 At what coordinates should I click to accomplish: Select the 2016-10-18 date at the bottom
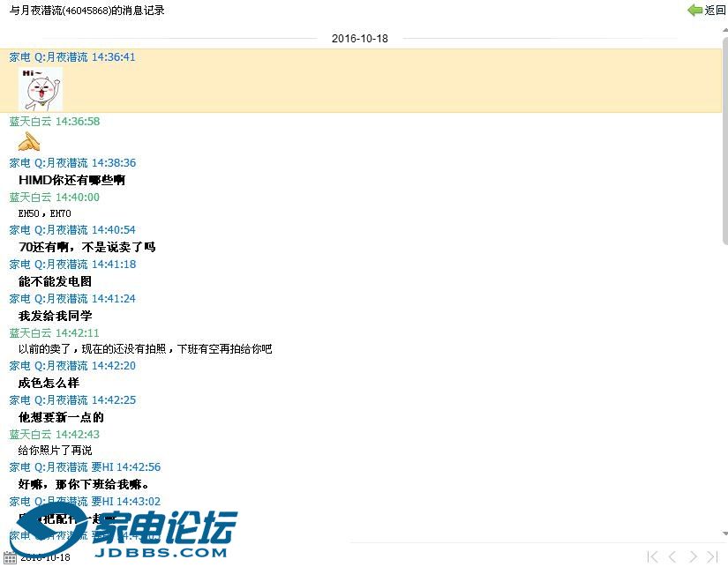45,557
